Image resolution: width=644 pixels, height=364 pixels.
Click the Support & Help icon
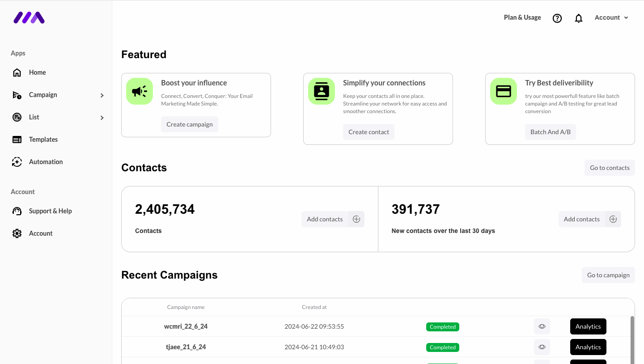pyautogui.click(x=17, y=211)
